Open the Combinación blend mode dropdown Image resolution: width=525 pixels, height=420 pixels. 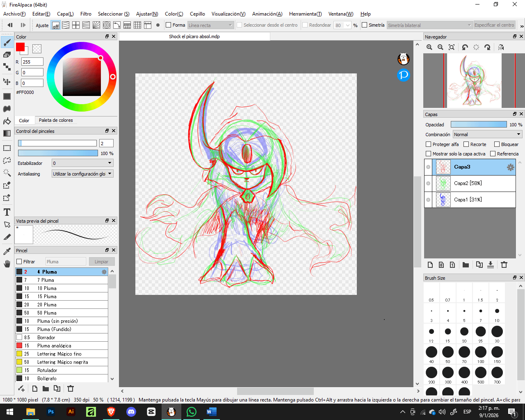[x=487, y=135]
